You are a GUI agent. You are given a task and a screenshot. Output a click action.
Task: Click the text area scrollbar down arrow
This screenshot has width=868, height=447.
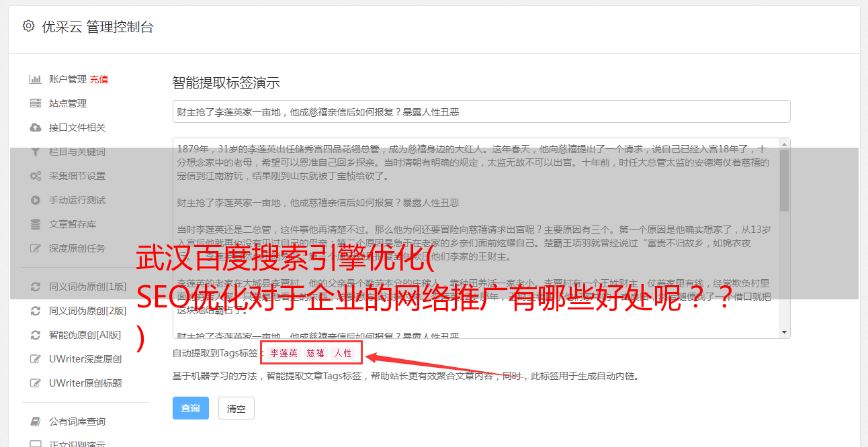[x=785, y=332]
